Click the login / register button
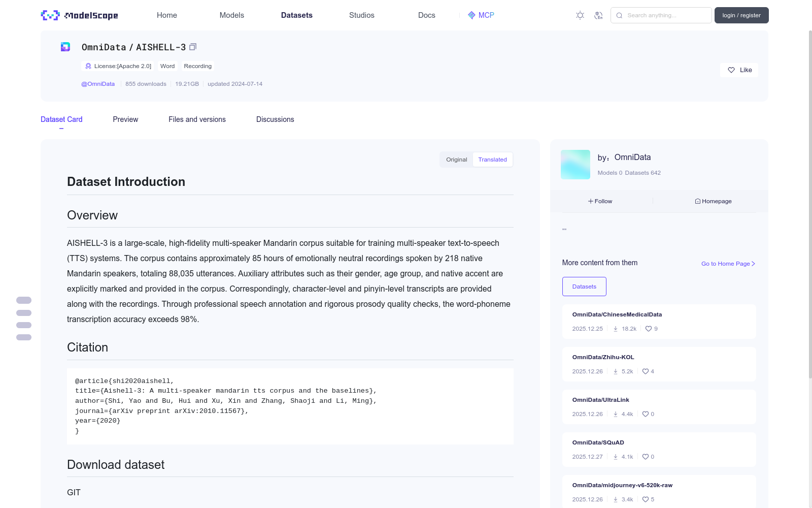 (741, 15)
